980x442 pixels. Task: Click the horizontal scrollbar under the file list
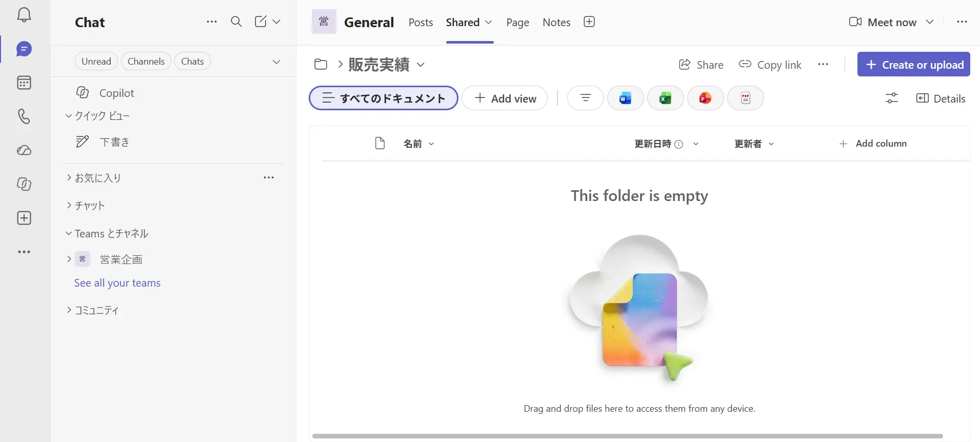click(x=627, y=436)
